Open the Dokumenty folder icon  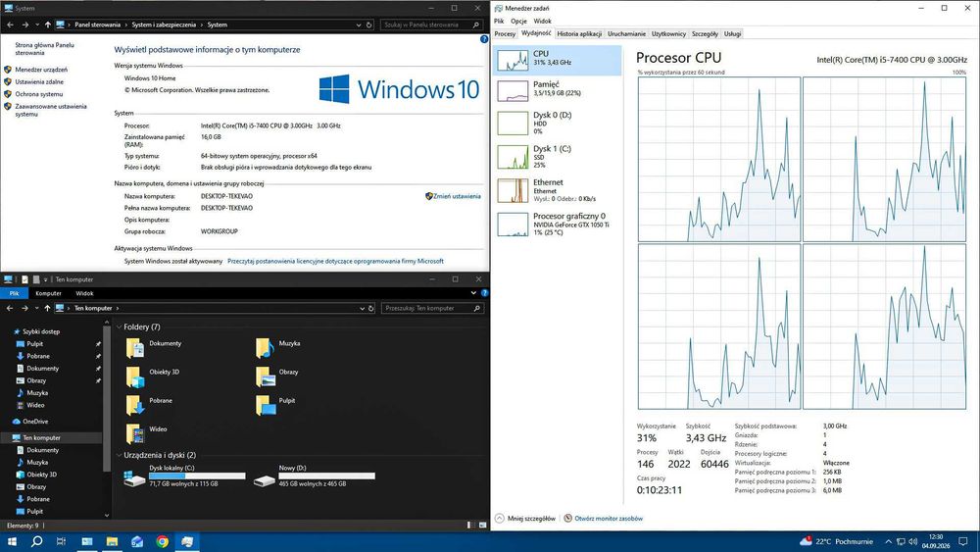[134, 348]
